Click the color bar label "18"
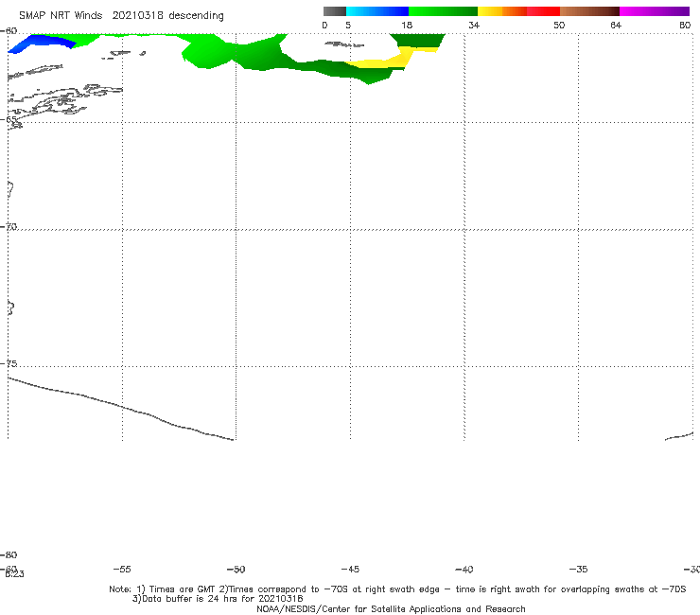700x615 pixels. 406,25
